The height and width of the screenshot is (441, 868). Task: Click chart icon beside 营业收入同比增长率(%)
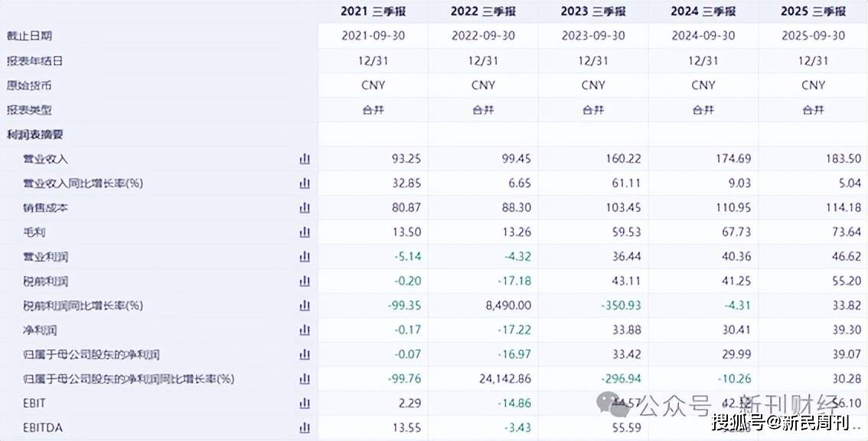pos(305,184)
